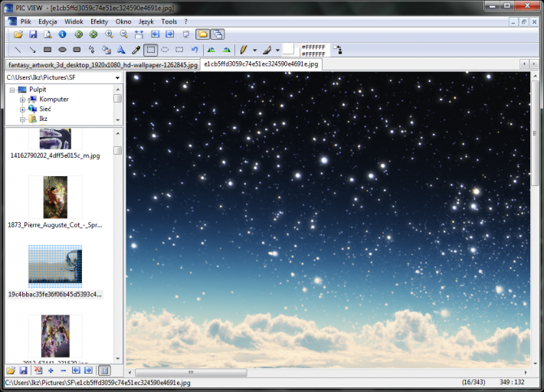
Task: Go to next image green arrow
Action: [93, 34]
